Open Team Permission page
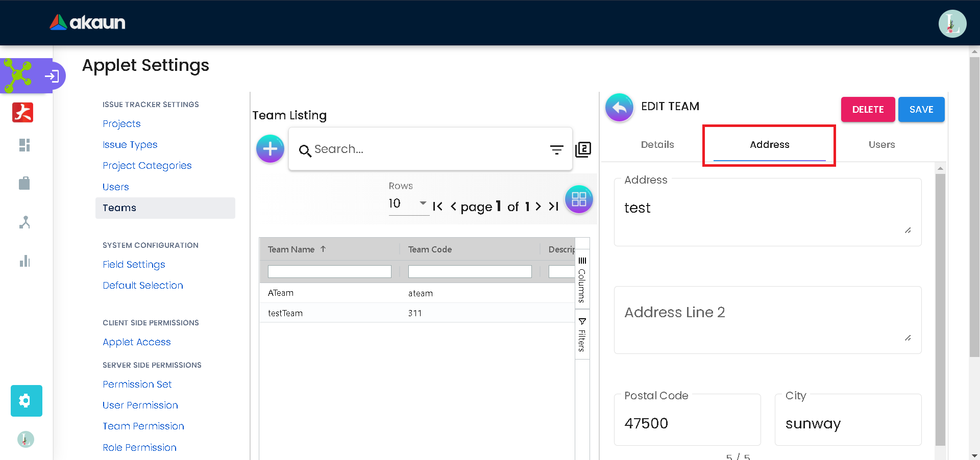 point(143,426)
